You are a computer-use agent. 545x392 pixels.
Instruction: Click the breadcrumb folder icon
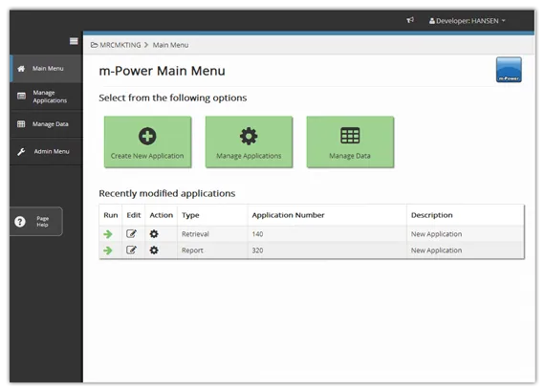[x=95, y=45]
